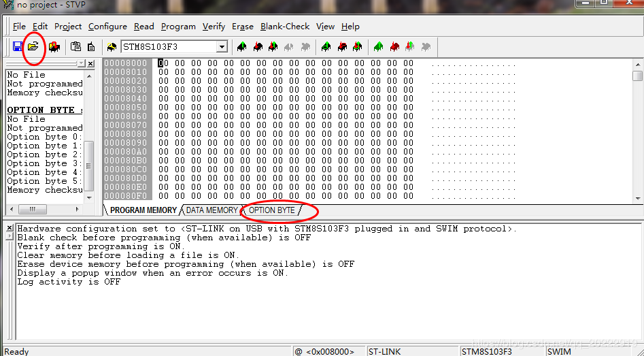Click left info panel scroll-down arrow
Viewport: 644px width, 356px height.
(90, 197)
